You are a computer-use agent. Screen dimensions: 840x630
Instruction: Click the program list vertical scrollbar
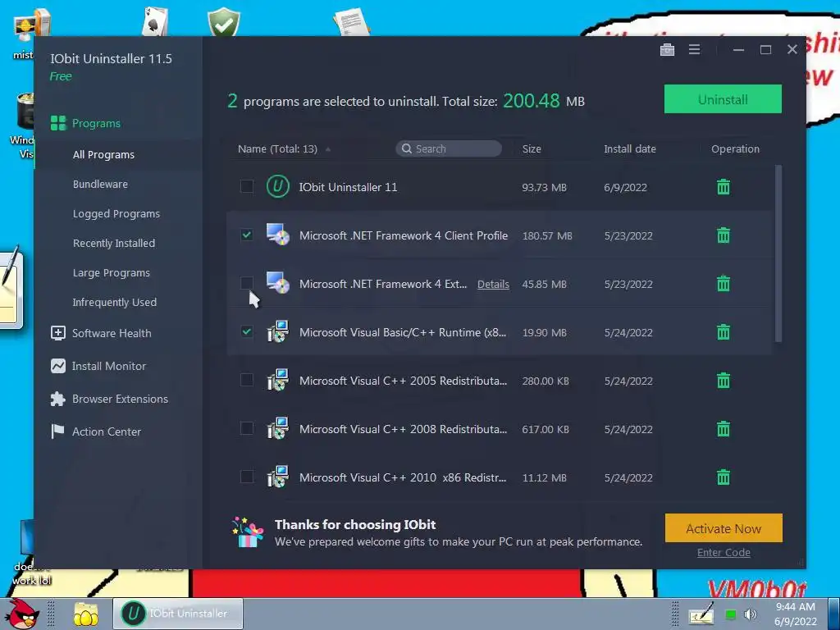(778, 253)
